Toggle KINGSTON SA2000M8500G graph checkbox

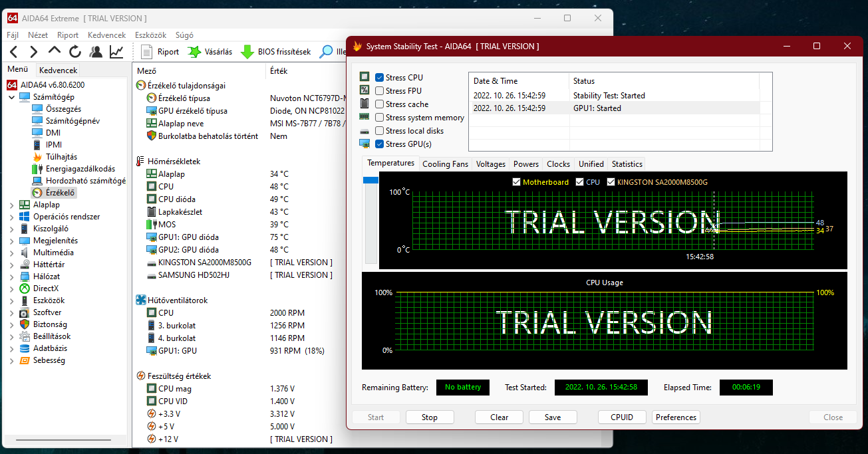611,182
